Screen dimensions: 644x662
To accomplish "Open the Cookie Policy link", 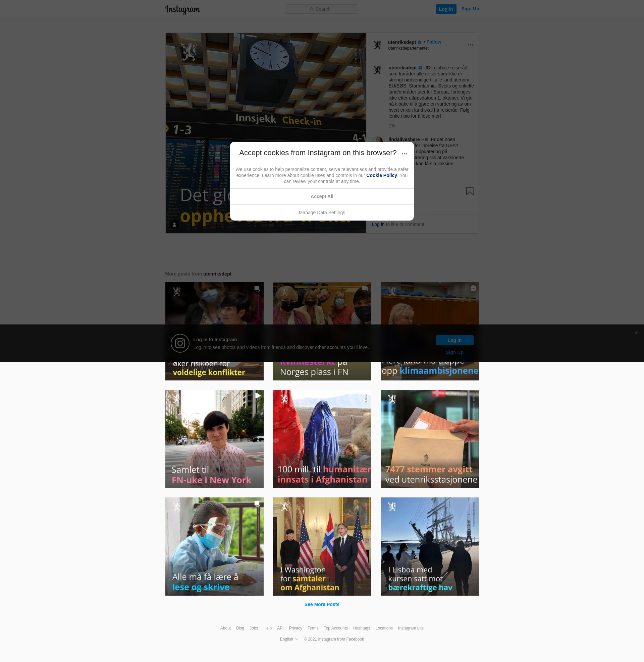I will click(x=381, y=175).
